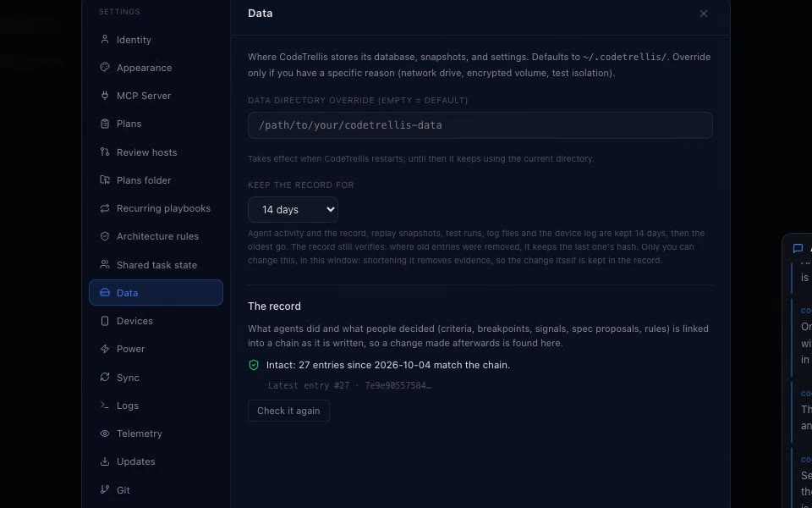
Task: Click the Recurring playbooks loop icon
Action: [105, 208]
